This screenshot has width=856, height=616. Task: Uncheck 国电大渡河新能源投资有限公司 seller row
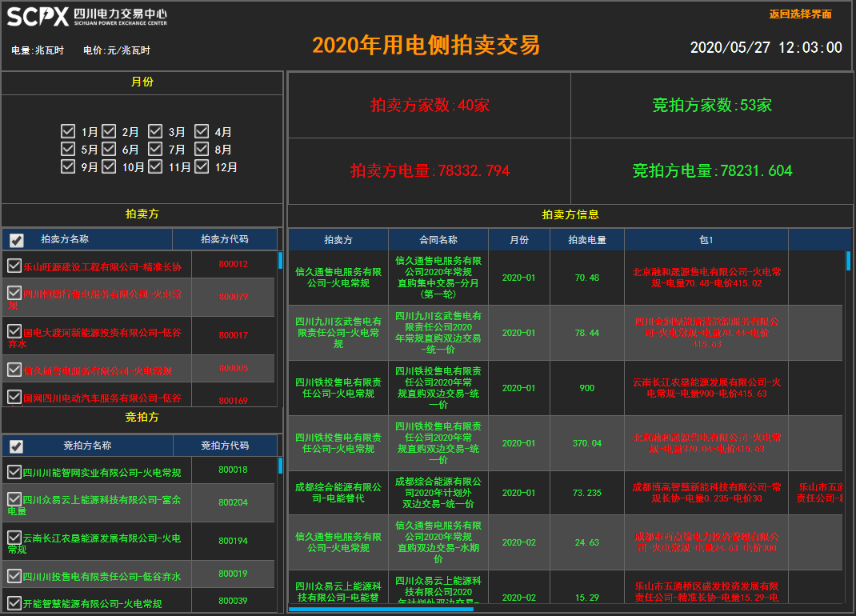point(14,331)
